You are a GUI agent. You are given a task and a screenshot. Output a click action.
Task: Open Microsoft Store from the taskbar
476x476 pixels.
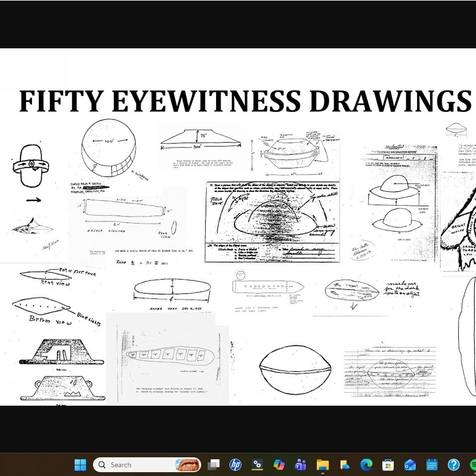pos(388,464)
